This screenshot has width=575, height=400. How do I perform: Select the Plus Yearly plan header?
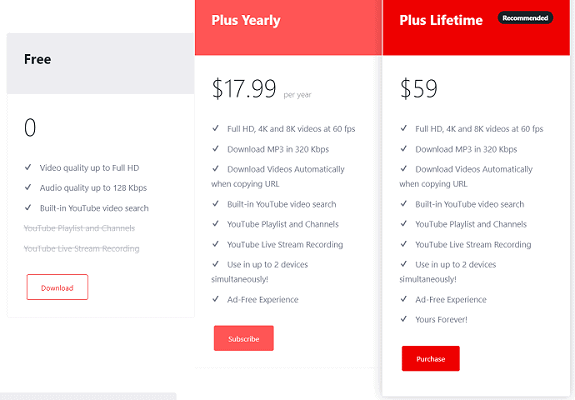coord(288,27)
